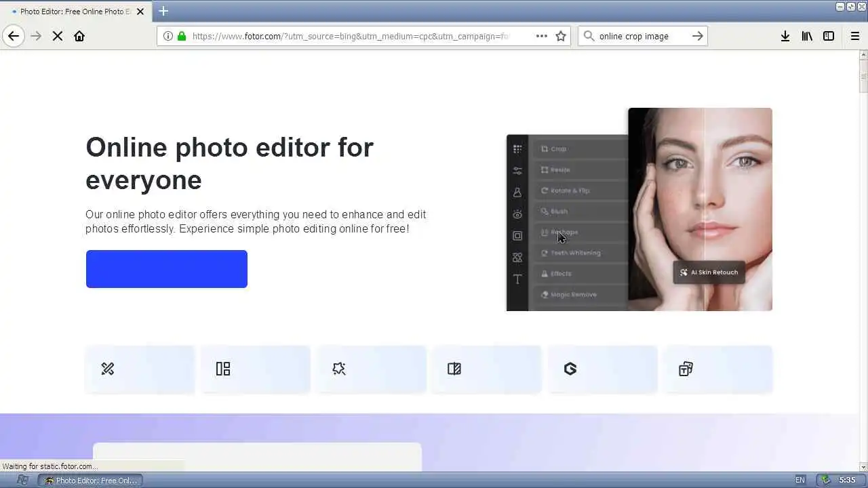Open the downloads panel
The height and width of the screenshot is (488, 868).
[x=785, y=36]
